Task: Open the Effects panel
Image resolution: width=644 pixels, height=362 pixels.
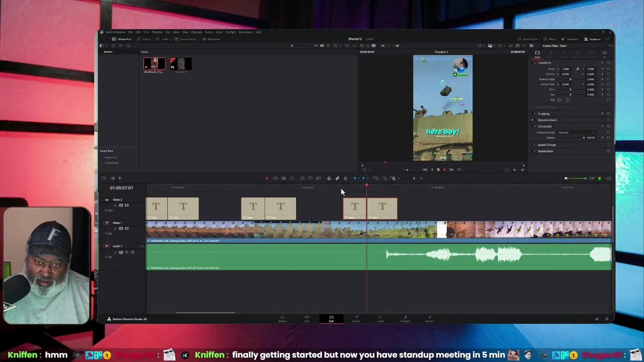Action: (144, 39)
